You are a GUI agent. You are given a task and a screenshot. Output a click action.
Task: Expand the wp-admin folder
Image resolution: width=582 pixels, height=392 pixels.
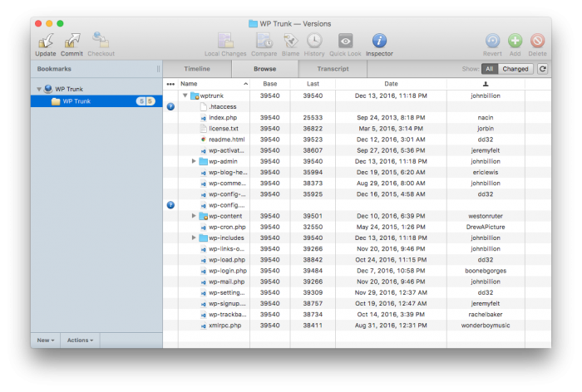pos(194,161)
